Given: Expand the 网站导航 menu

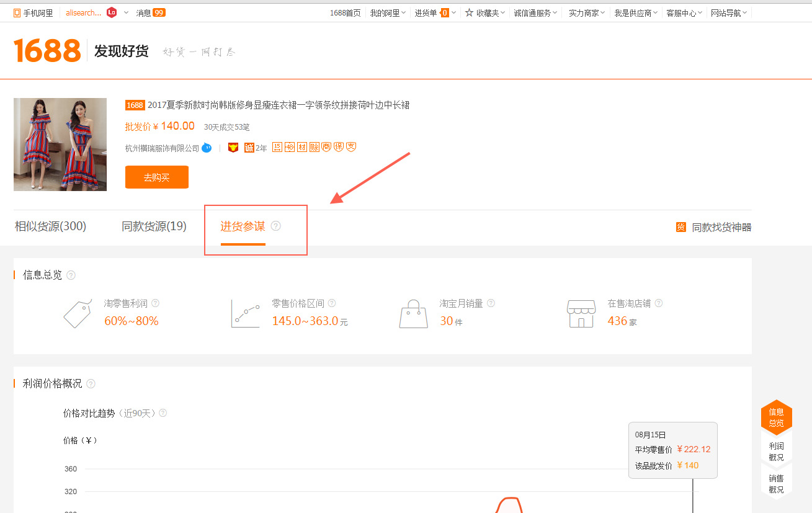Looking at the screenshot, I should 729,12.
